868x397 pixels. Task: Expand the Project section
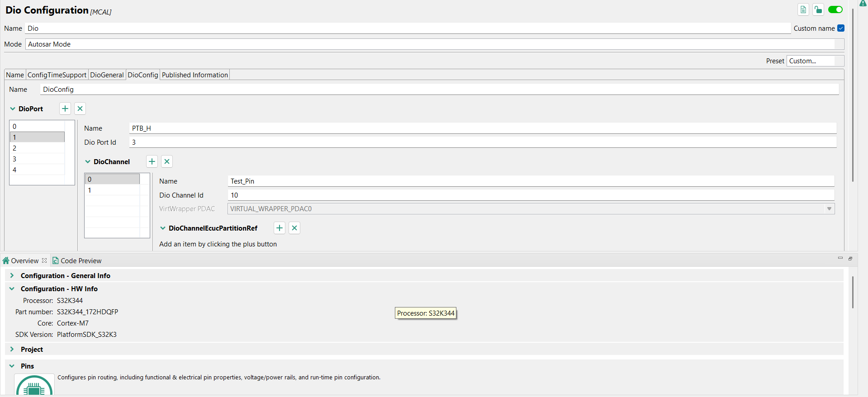point(12,349)
